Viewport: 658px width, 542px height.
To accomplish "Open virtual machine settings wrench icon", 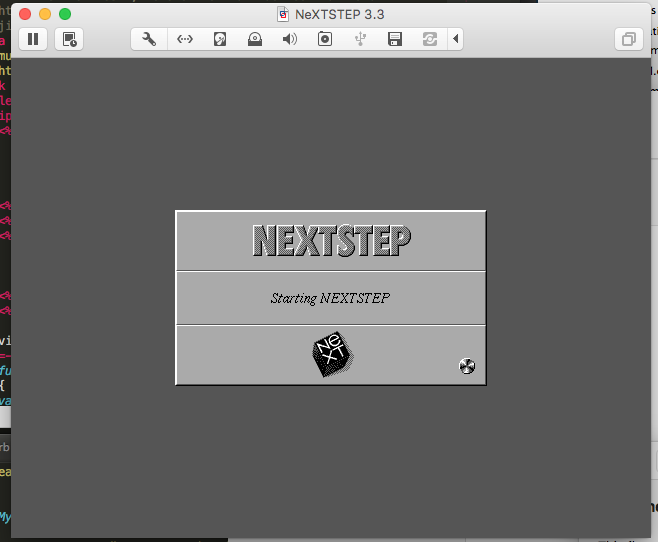I will (x=149, y=39).
